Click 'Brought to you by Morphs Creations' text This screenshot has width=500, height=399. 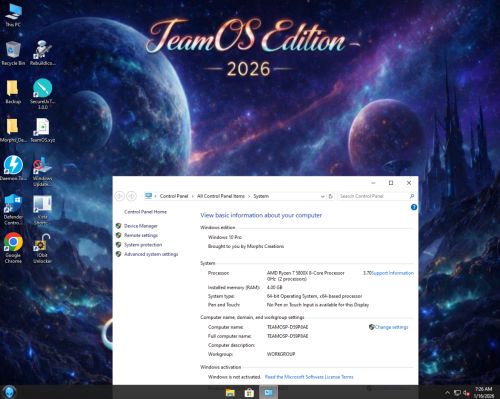click(x=246, y=246)
